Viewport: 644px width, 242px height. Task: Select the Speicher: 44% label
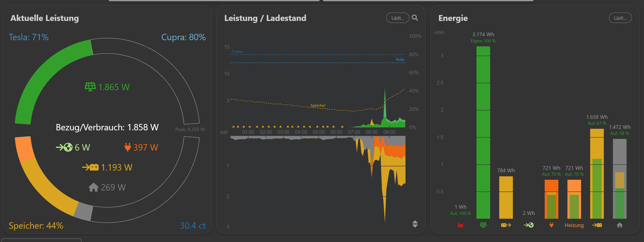pos(36,225)
